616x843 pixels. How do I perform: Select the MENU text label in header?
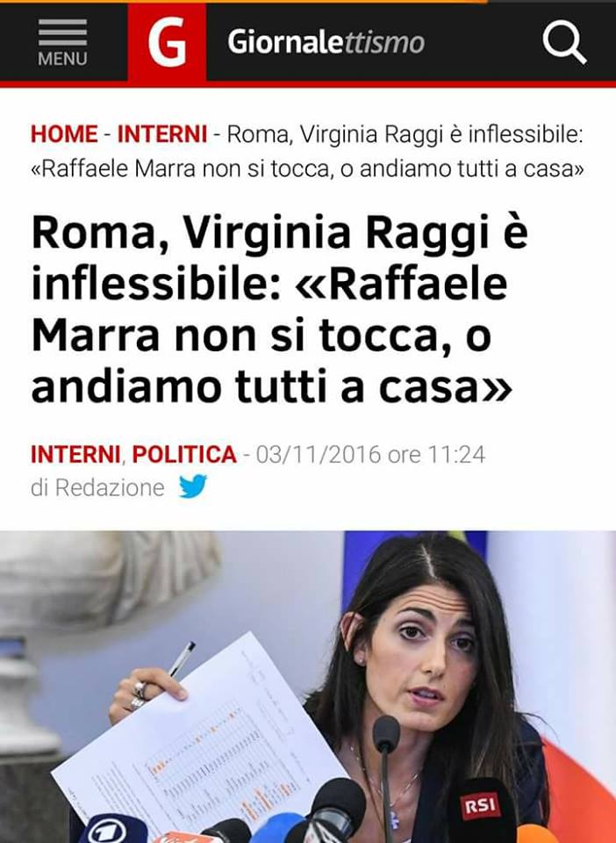[62, 59]
